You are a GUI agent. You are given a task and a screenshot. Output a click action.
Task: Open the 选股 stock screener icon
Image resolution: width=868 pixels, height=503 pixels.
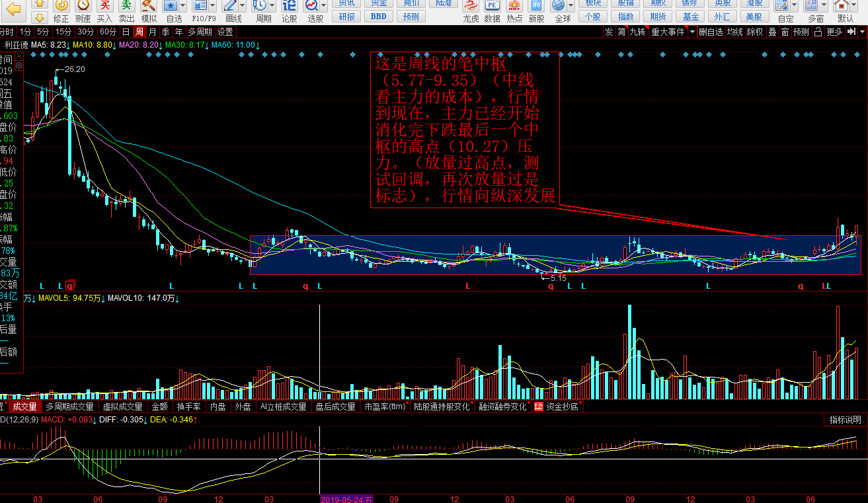[x=311, y=5]
